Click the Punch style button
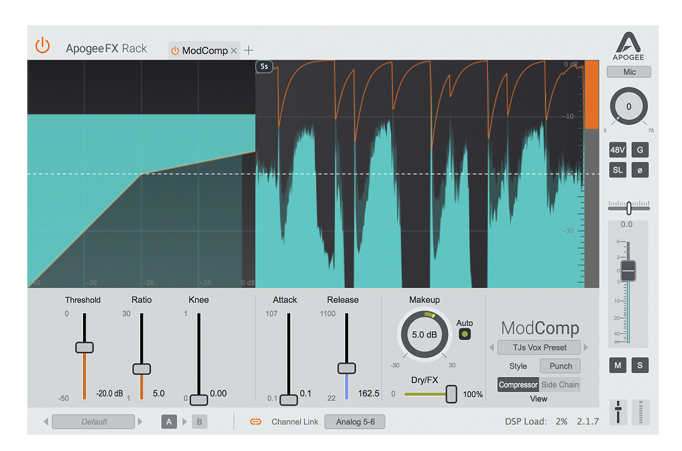This screenshot has width=682, height=451. 560,366
